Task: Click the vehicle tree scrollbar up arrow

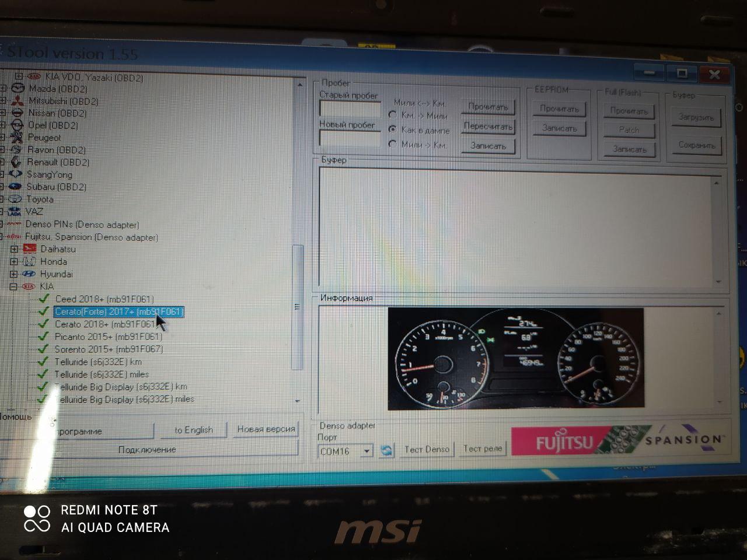Action: [x=300, y=85]
